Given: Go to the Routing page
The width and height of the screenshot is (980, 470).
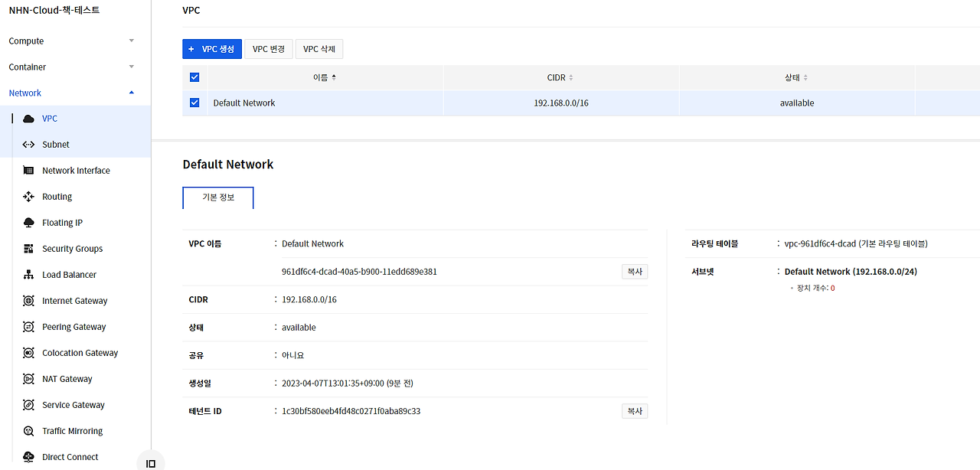Looking at the screenshot, I should (x=57, y=197).
